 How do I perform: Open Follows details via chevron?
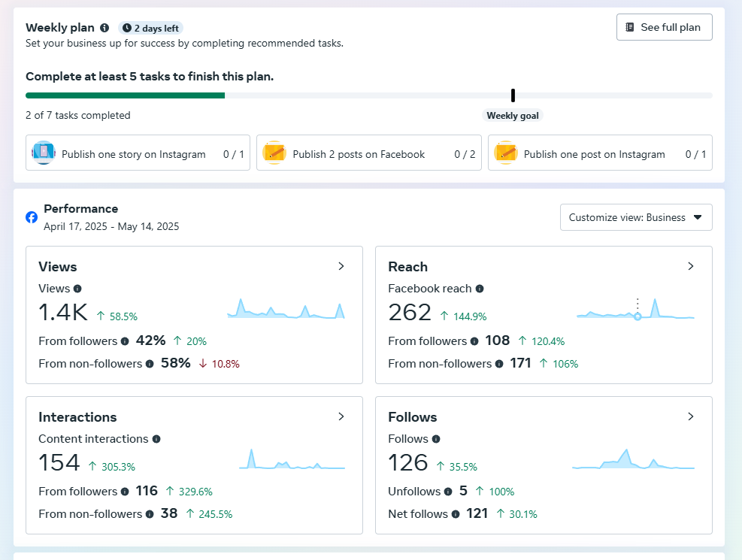(x=690, y=416)
